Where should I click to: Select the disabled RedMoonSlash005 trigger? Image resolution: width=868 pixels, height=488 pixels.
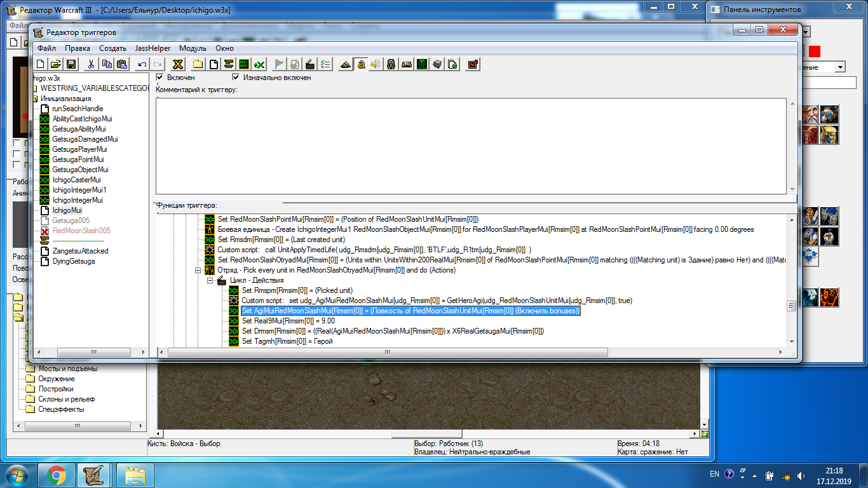tap(81, 231)
